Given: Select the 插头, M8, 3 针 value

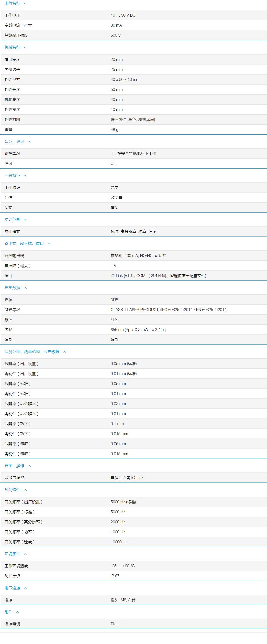Looking at the screenshot, I should click(123, 600).
